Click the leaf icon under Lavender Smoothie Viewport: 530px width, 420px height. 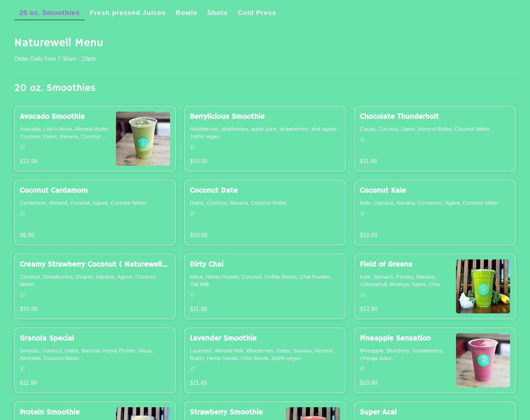(x=193, y=369)
